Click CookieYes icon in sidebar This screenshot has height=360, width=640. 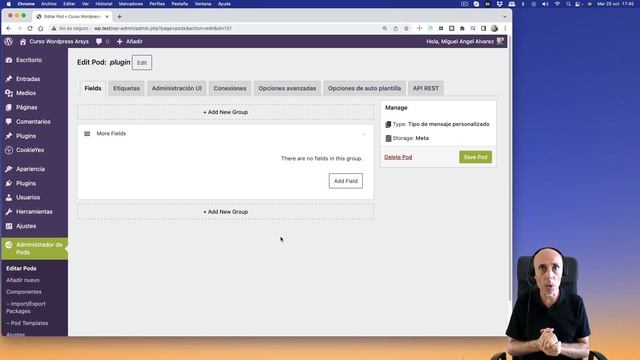coord(9,150)
